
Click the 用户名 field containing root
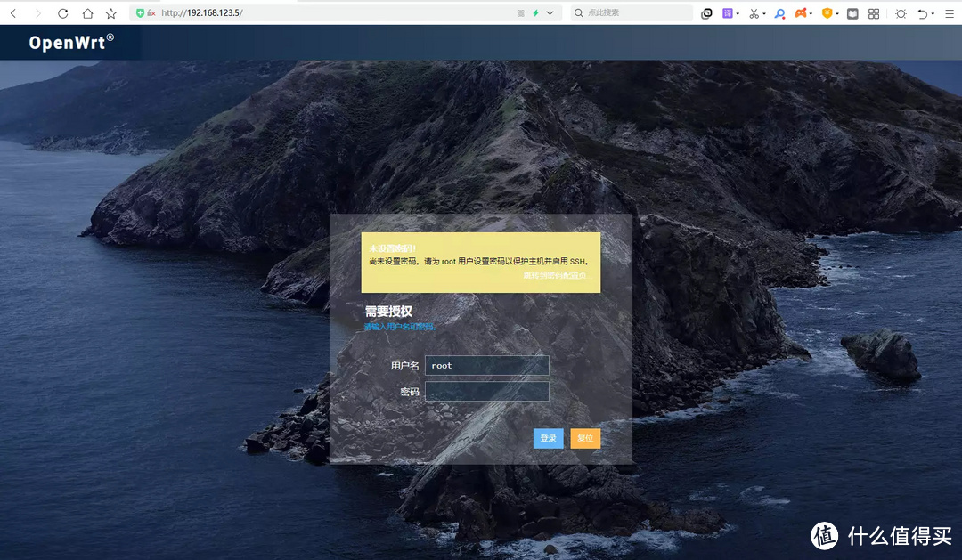tap(487, 366)
